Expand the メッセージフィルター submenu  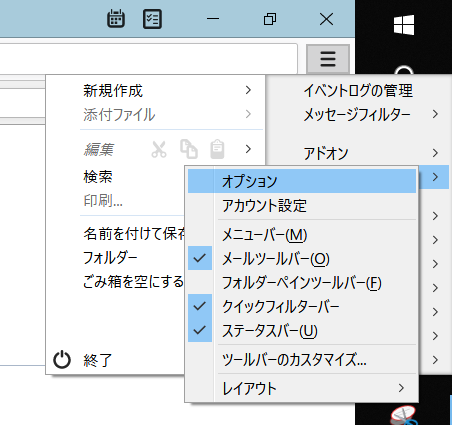[x=371, y=115]
